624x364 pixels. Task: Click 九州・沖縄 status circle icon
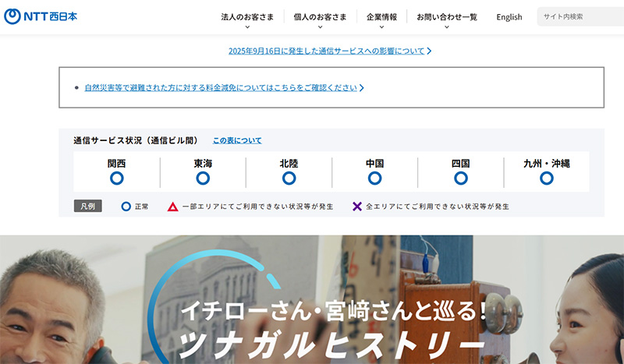point(547,178)
